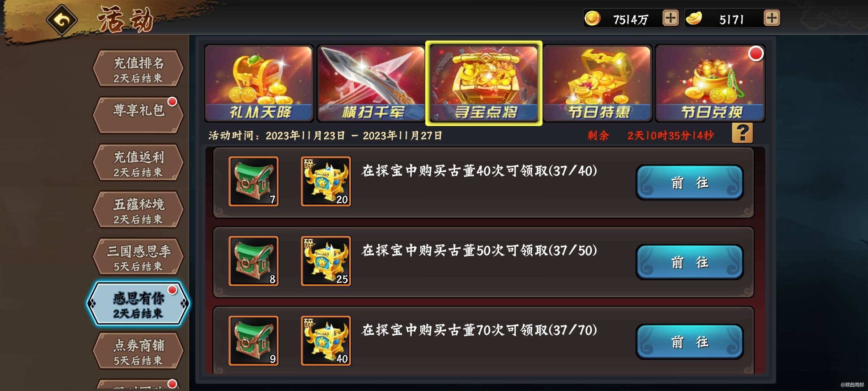
Task: Click 前往 for the 40-purchase reward
Action: [x=690, y=182]
